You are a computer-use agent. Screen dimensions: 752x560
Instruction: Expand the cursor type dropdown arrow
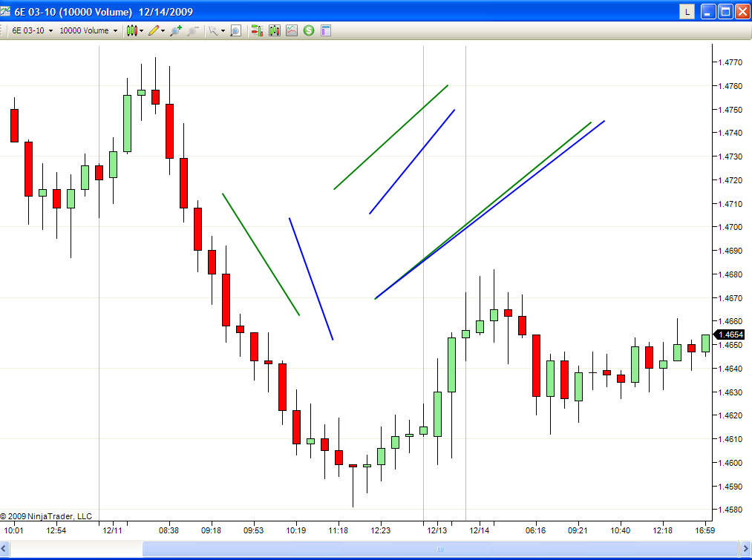pyautogui.click(x=223, y=30)
